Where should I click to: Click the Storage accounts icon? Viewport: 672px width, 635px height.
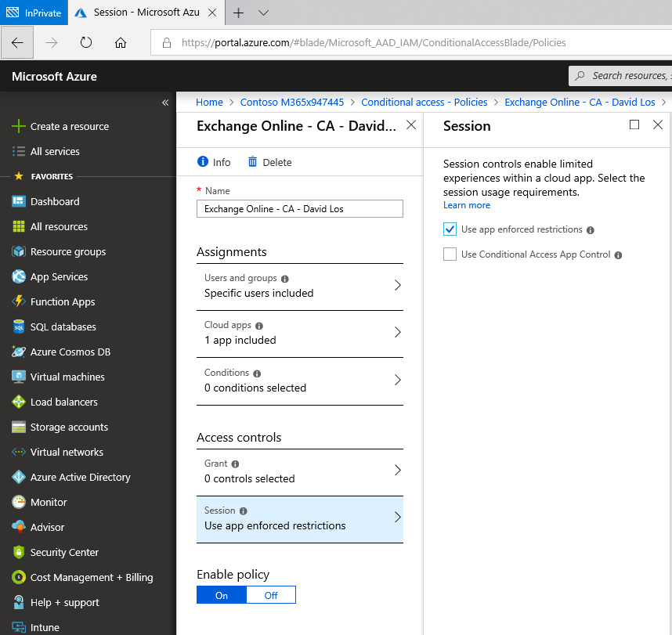point(19,427)
